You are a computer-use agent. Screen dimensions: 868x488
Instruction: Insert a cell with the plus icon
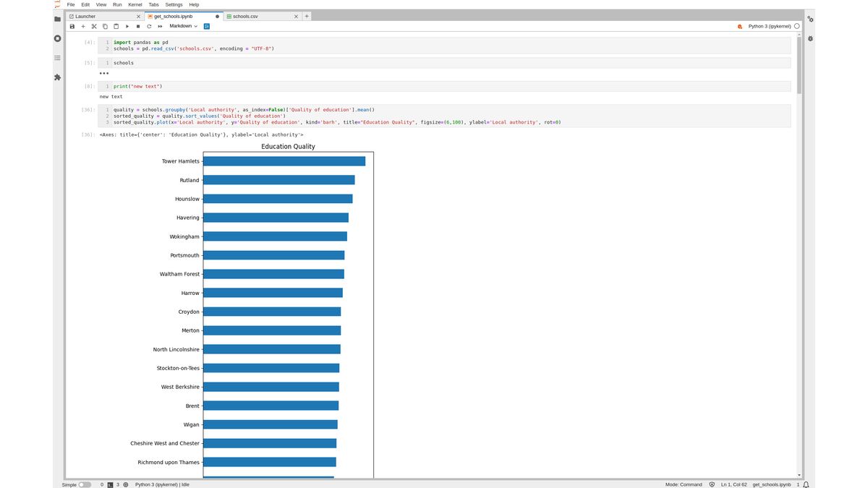click(x=82, y=26)
